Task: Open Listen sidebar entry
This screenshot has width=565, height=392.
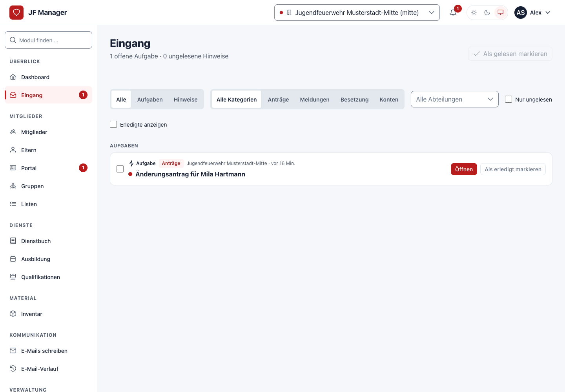Action: (49, 204)
